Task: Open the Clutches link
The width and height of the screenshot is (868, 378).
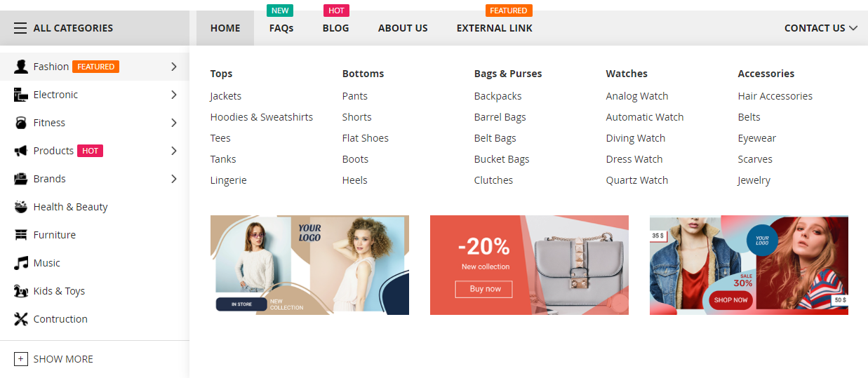Action: [494, 180]
